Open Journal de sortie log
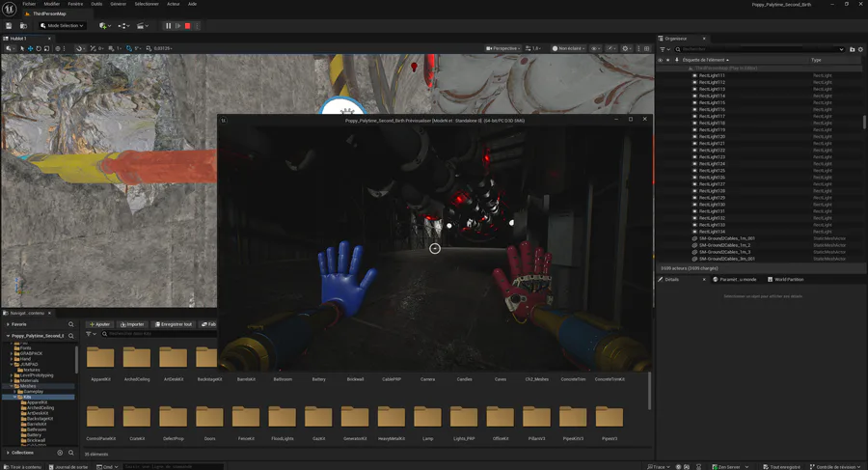 click(68, 467)
